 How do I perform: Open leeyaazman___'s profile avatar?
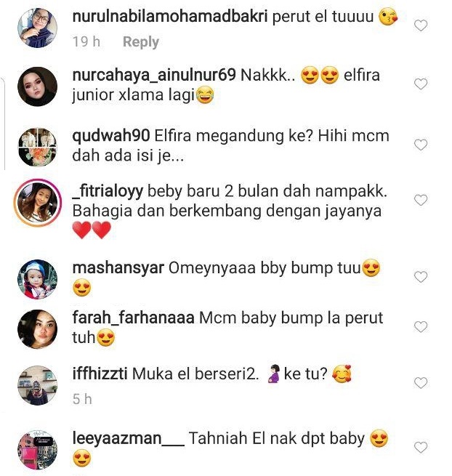pyautogui.click(x=37, y=450)
